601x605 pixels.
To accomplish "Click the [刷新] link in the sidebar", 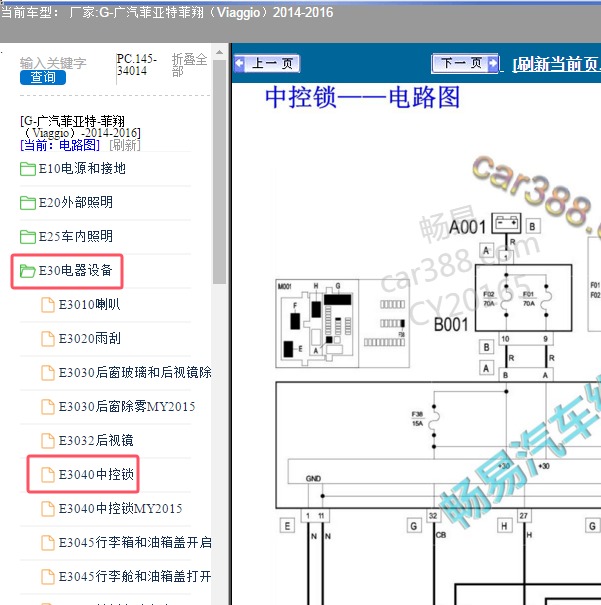I will [x=125, y=145].
